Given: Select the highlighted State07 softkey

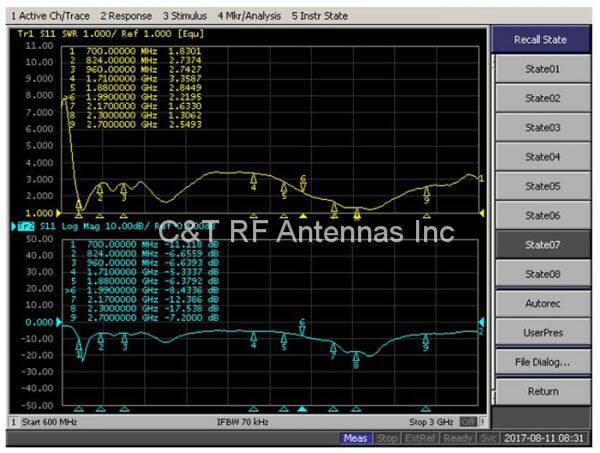Looking at the screenshot, I should pyautogui.click(x=542, y=245).
